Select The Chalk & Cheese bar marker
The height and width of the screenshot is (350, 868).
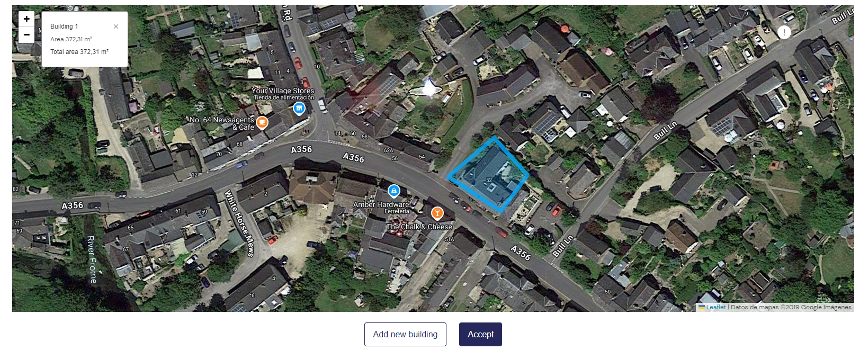point(437,213)
